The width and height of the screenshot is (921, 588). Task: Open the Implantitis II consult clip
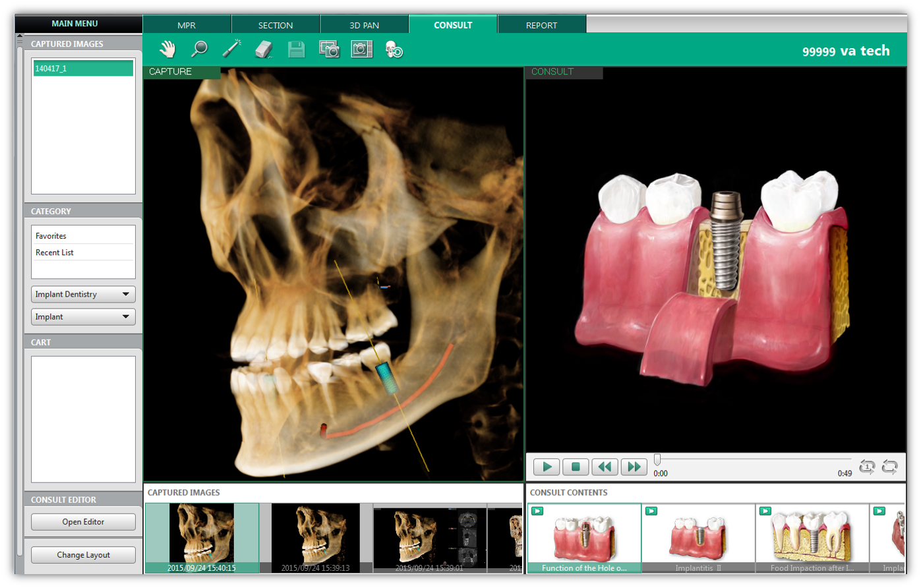pyautogui.click(x=698, y=538)
